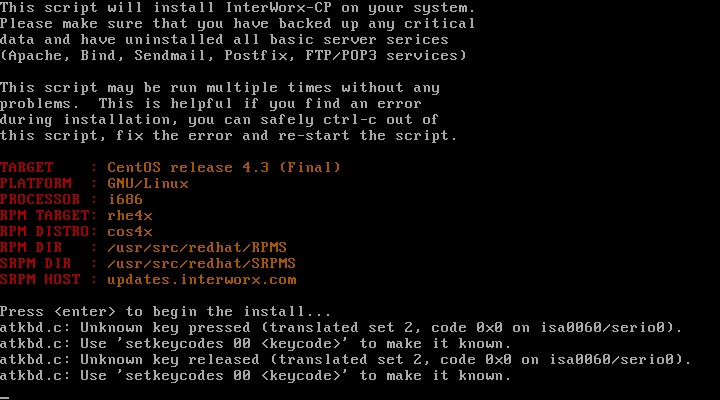Click the last 'setkeycodes 00 <keycode>' line
The image size is (720, 400).
point(255,376)
